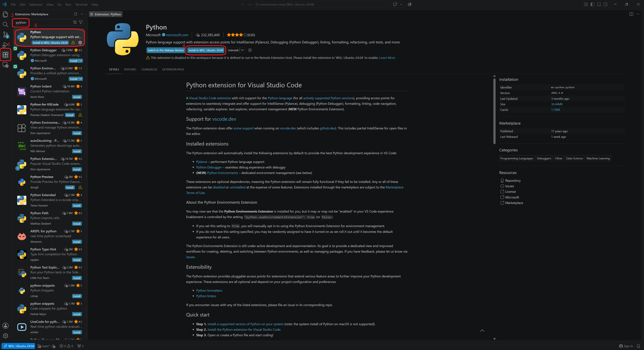Open the Manage gear in activity bar

point(5,336)
